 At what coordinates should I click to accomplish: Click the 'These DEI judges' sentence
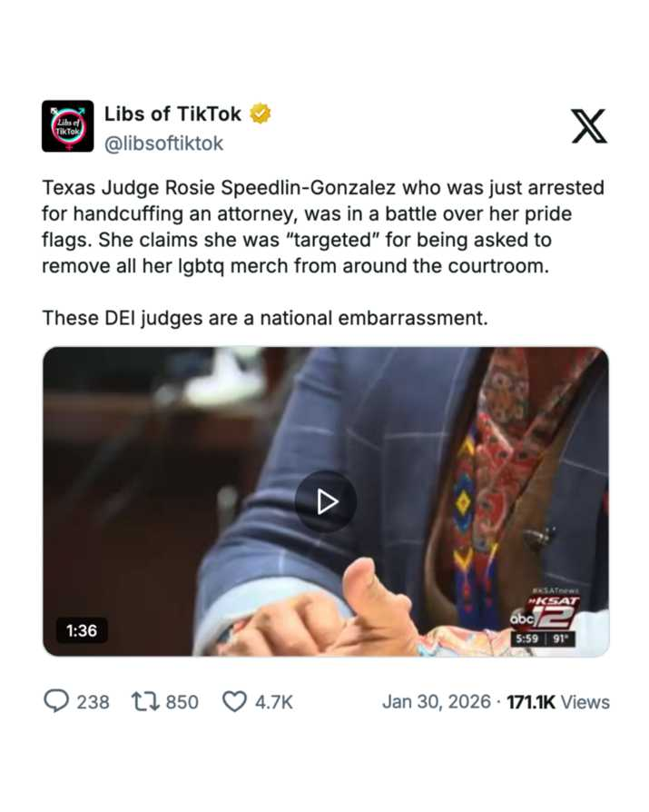(265, 318)
